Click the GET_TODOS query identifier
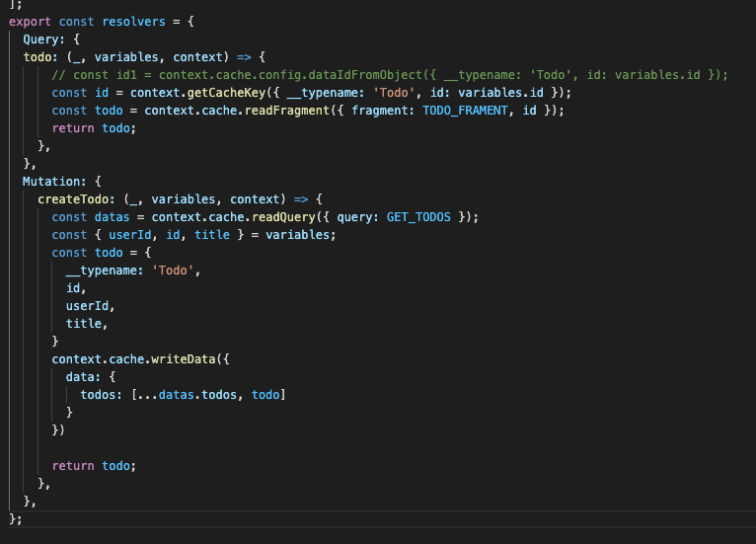 pos(418,217)
